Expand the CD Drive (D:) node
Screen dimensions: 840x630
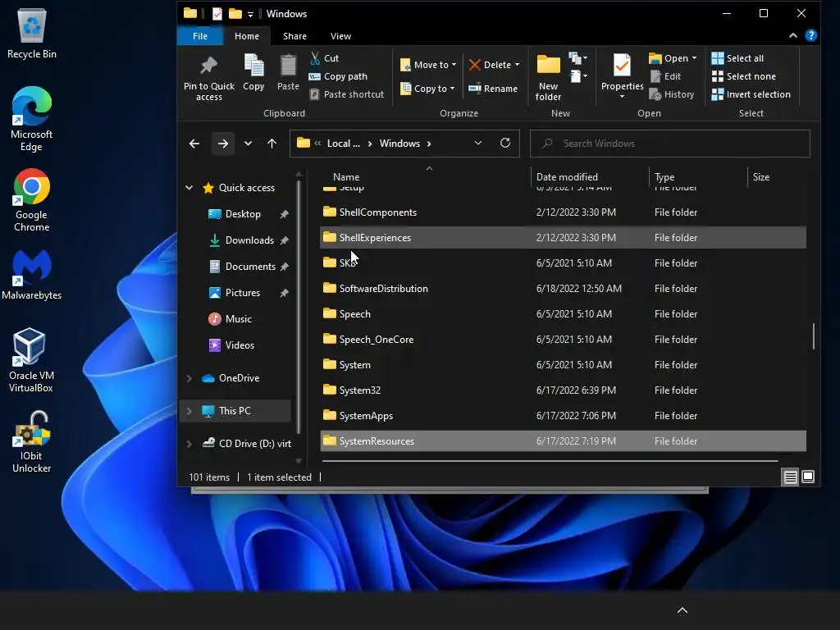pos(189,444)
